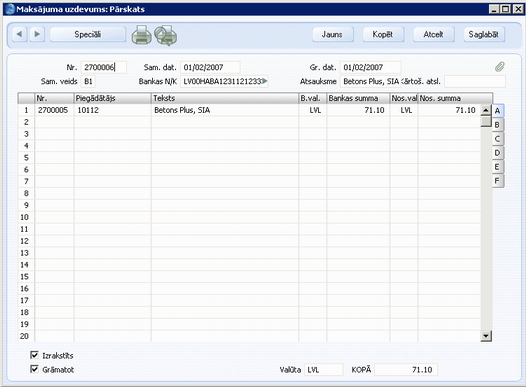526x387 pixels.
Task: Click the printer icon
Action: coord(142,35)
